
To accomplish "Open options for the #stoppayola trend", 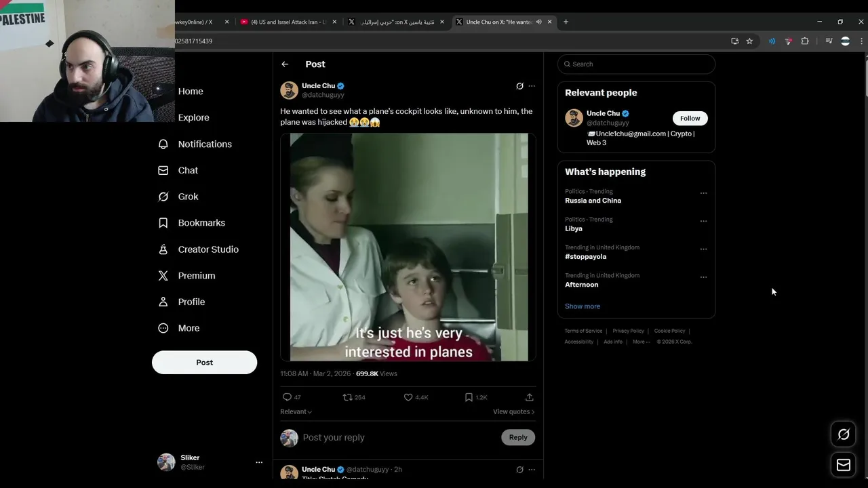I will pos(703,249).
